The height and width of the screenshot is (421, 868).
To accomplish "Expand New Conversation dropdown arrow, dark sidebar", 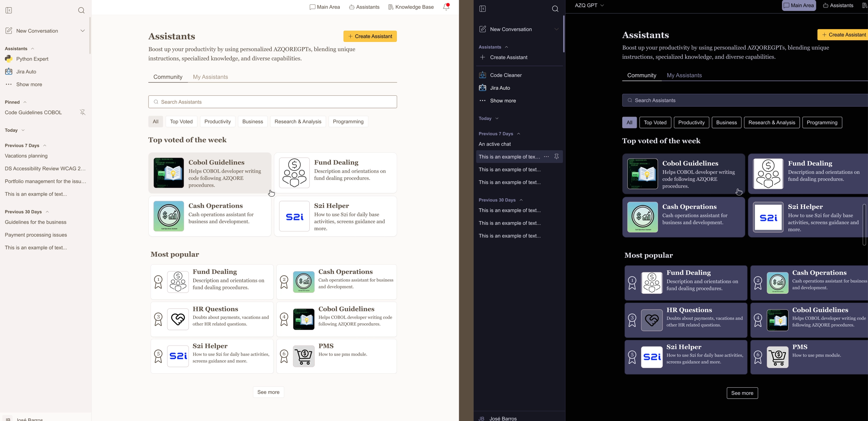I will pyautogui.click(x=557, y=30).
